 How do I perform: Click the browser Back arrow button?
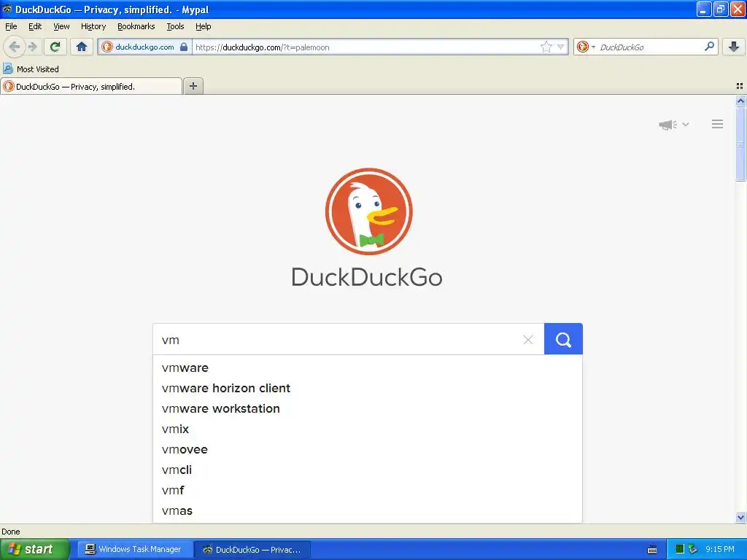click(14, 47)
